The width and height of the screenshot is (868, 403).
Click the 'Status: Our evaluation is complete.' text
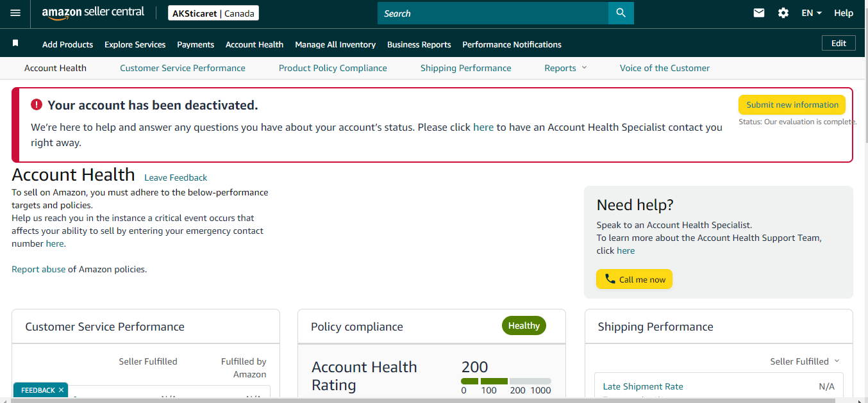[x=797, y=122]
